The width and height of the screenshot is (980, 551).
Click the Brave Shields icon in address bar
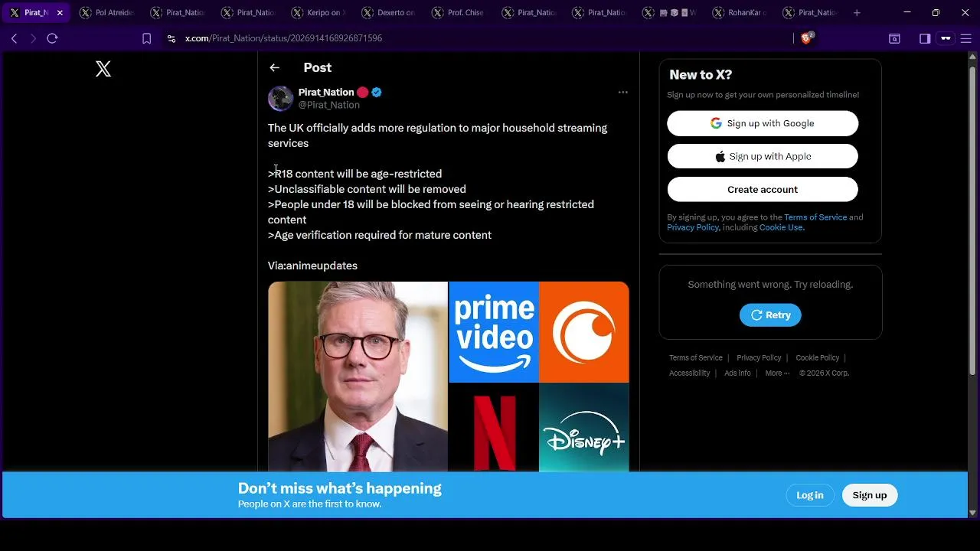coord(806,38)
